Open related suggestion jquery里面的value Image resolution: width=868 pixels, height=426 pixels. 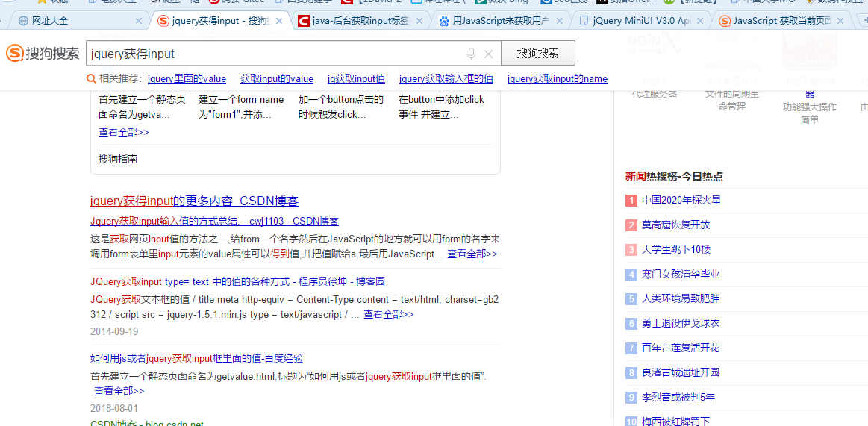(187, 78)
